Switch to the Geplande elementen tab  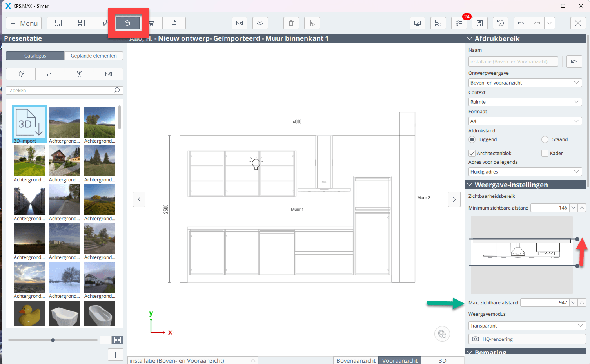(x=94, y=56)
